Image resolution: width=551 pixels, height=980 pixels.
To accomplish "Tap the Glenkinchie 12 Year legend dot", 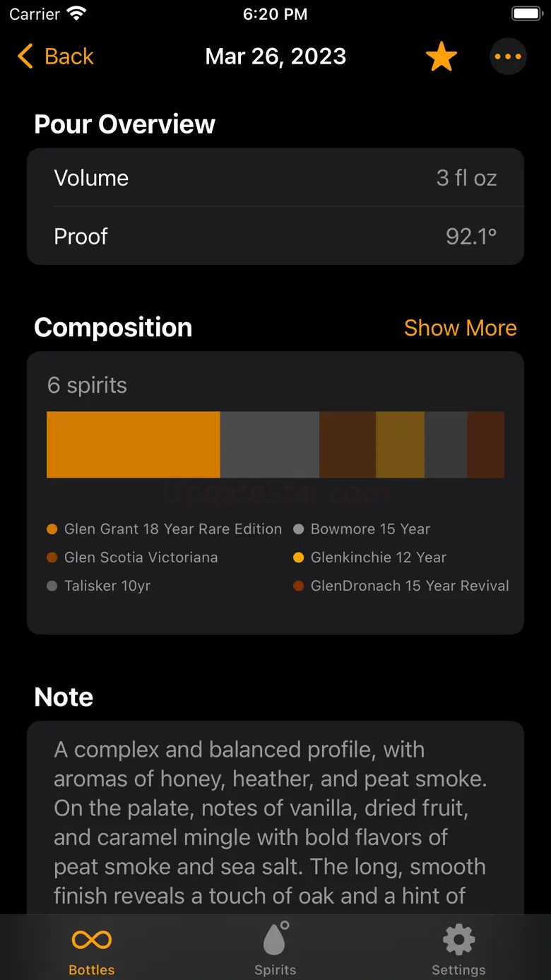I will [298, 557].
